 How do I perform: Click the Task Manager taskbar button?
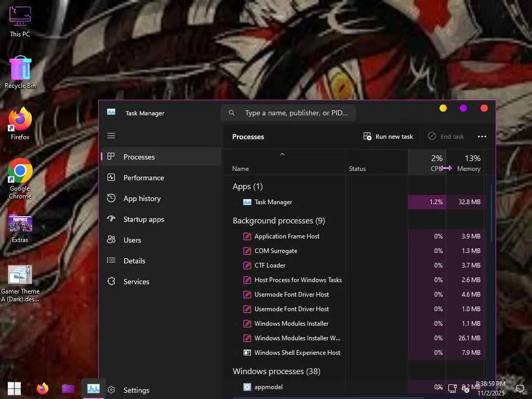click(94, 389)
